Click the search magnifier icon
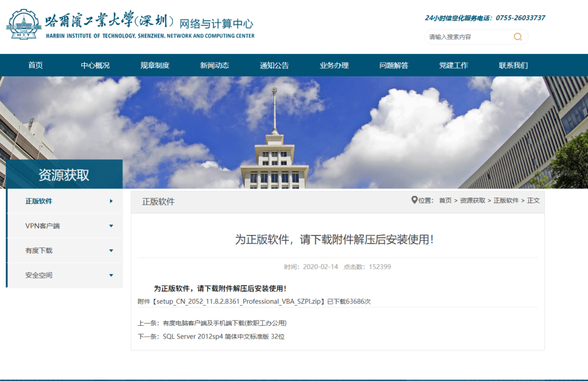Screen dimensions: 588x381 pyautogui.click(x=517, y=37)
